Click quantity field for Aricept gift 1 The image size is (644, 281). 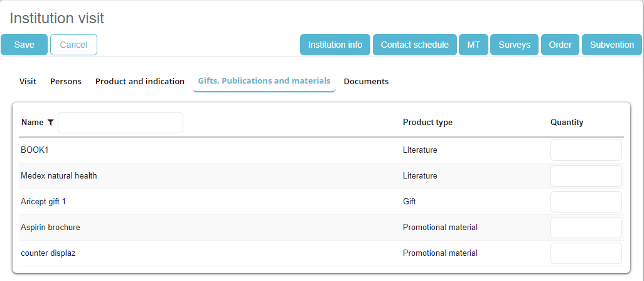pyautogui.click(x=586, y=202)
